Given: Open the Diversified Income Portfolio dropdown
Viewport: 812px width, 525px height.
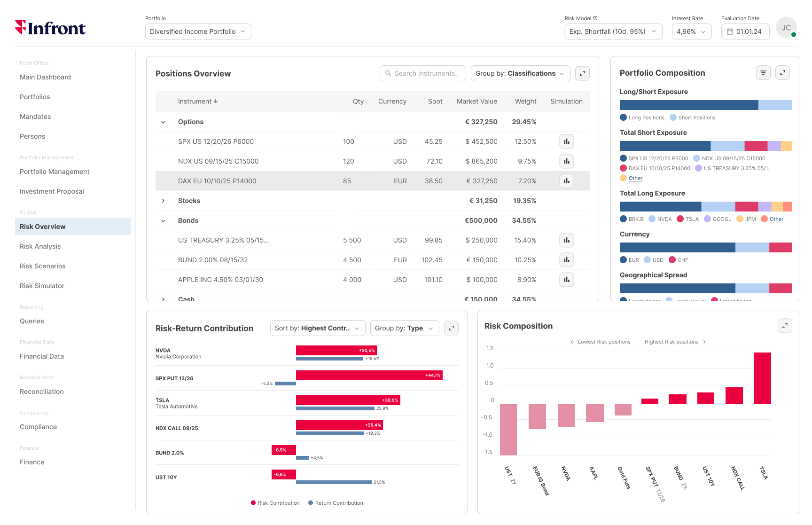Looking at the screenshot, I should pos(198,31).
